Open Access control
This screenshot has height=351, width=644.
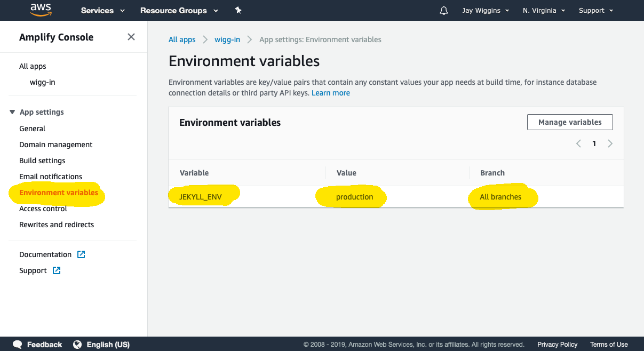(43, 209)
